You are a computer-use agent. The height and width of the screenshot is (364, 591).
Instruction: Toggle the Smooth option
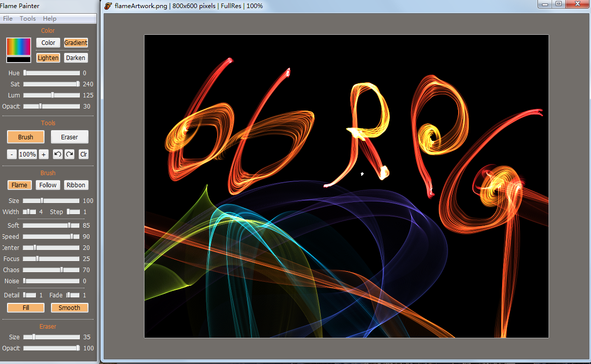tap(69, 308)
